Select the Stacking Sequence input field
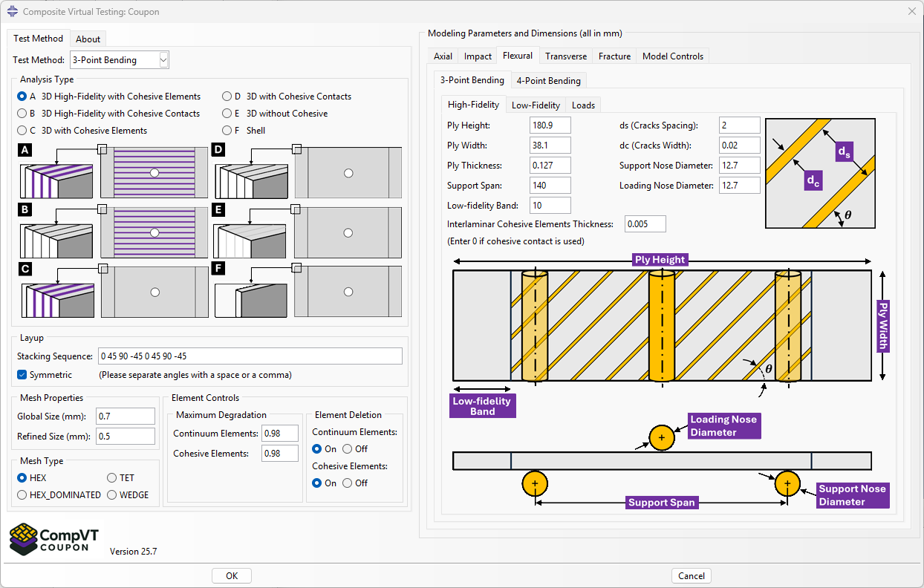This screenshot has height=588, width=924. (250, 356)
